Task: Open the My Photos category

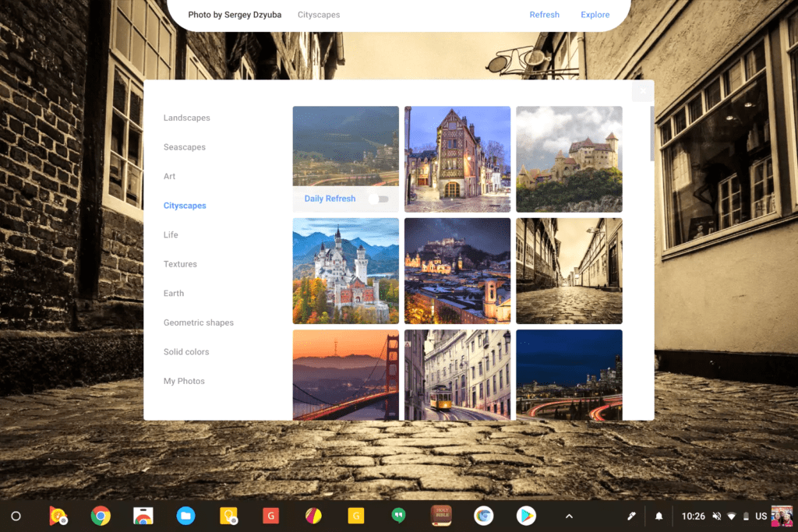Action: pyautogui.click(x=184, y=381)
